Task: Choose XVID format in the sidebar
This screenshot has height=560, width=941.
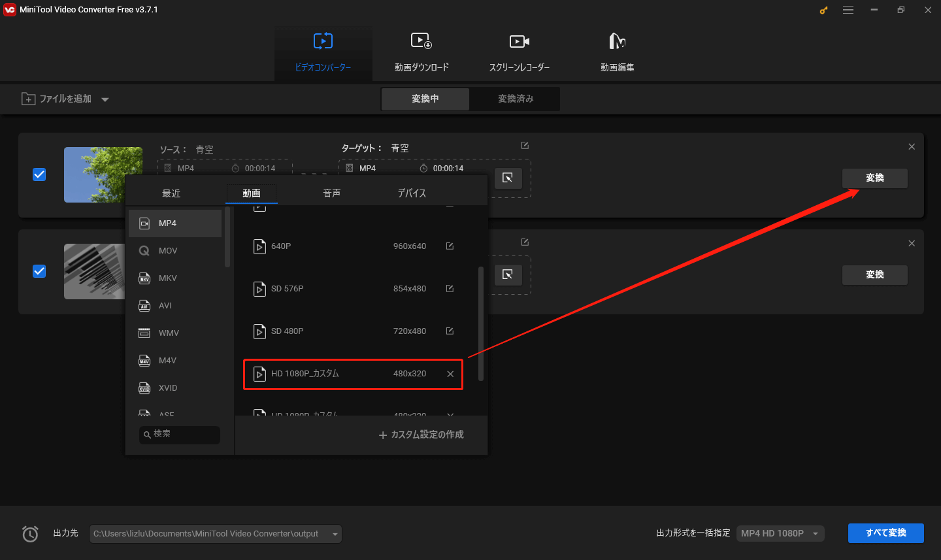Action: (x=175, y=388)
